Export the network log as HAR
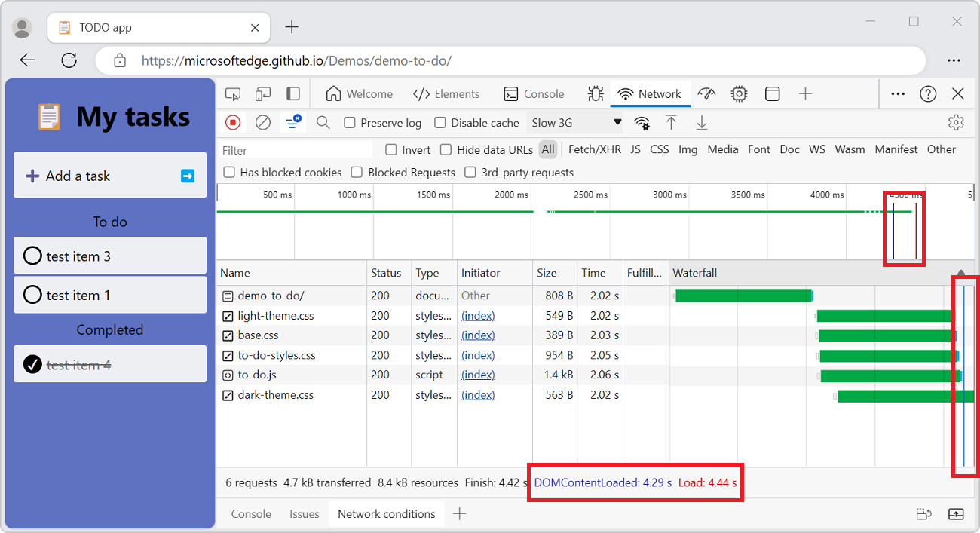Image resolution: width=980 pixels, height=533 pixels. (x=702, y=122)
